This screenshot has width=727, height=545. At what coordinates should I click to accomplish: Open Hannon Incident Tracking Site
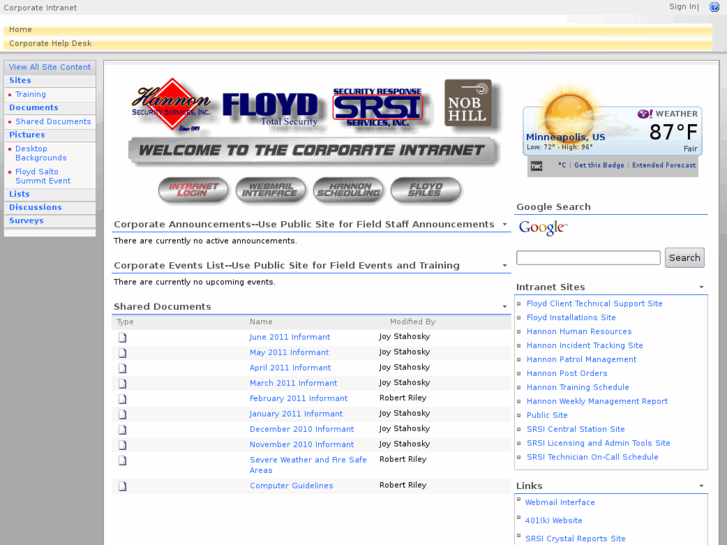click(585, 346)
